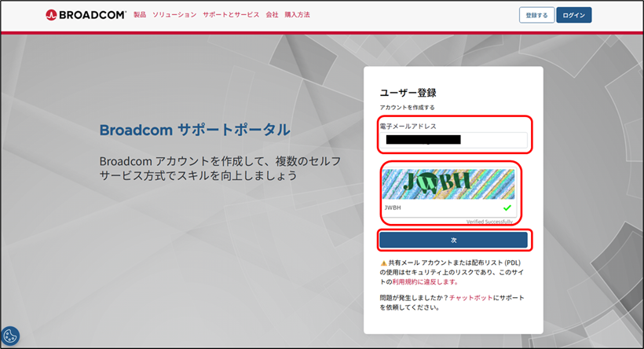This screenshot has height=349, width=644.
Task: Click the 登録する button
Action: pos(537,15)
